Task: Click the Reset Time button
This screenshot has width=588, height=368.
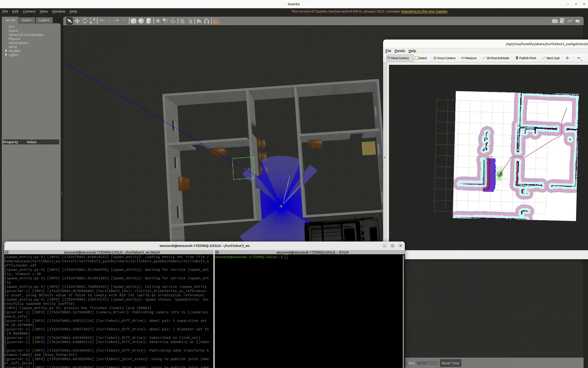Action: [x=450, y=363]
